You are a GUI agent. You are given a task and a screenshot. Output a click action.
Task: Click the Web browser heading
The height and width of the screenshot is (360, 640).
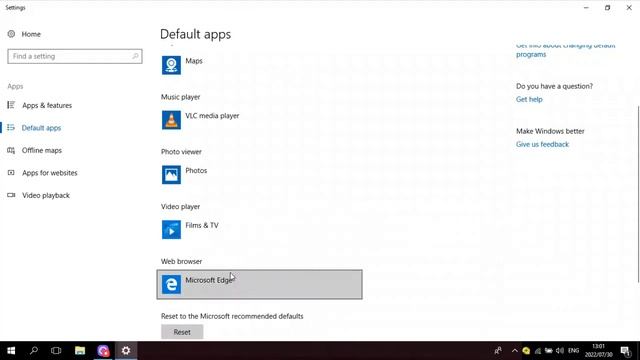181,261
